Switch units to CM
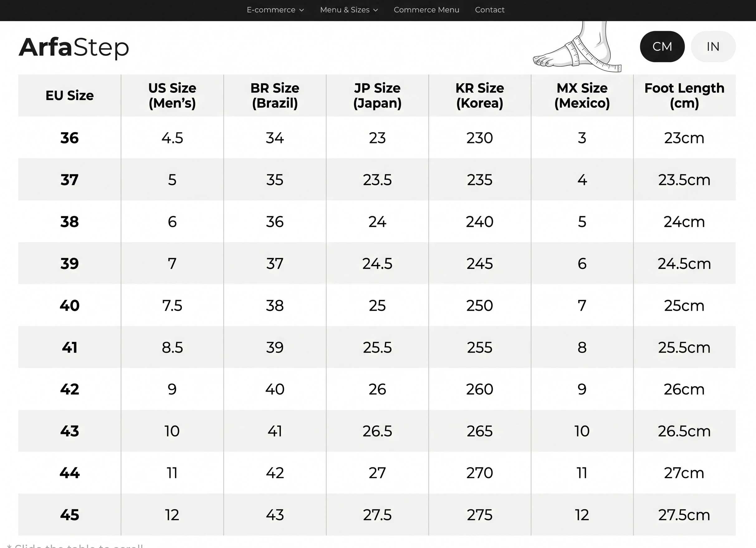 [662, 47]
